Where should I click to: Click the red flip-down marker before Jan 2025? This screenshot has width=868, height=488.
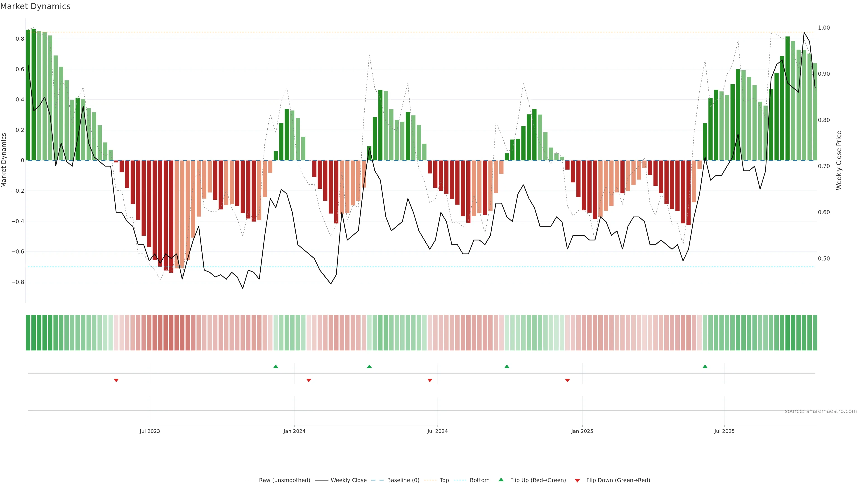click(x=567, y=380)
